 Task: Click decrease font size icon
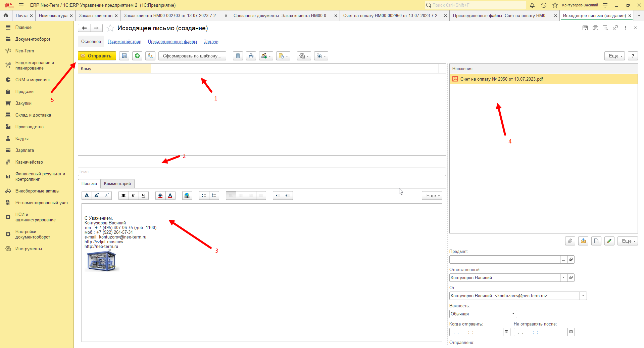107,195
